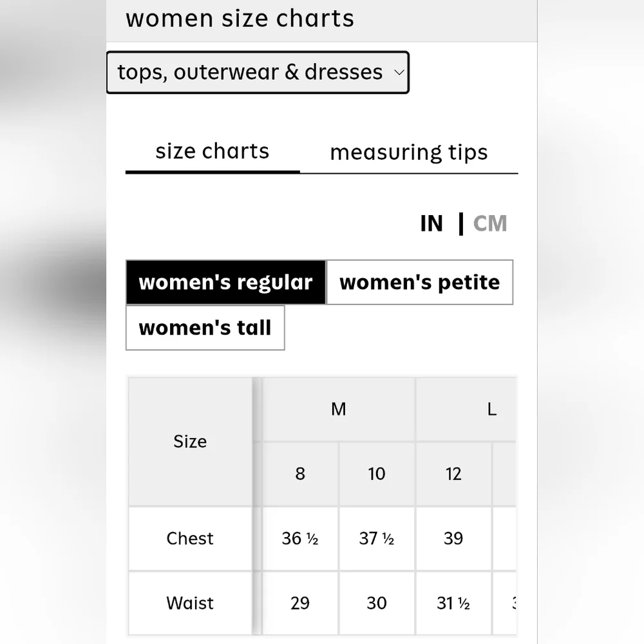Click the L size column header

491,409
